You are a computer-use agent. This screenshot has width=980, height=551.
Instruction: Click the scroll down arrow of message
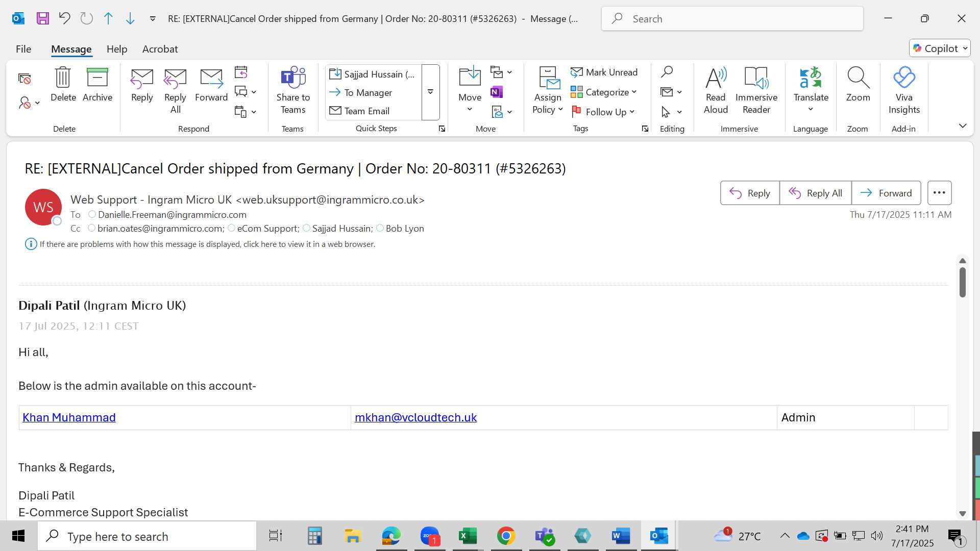pos(963,514)
